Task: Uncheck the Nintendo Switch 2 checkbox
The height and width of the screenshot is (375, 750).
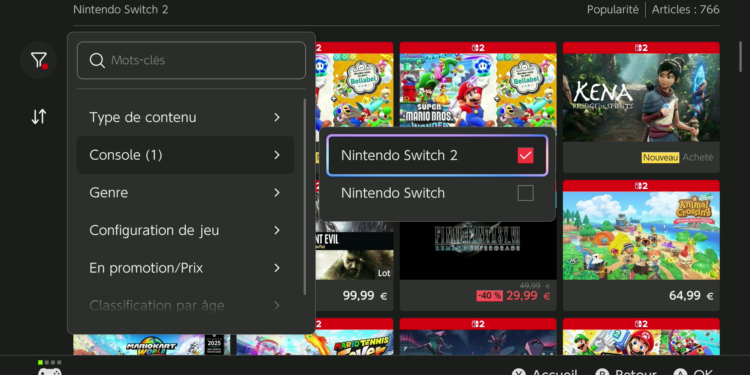Action: tap(525, 155)
